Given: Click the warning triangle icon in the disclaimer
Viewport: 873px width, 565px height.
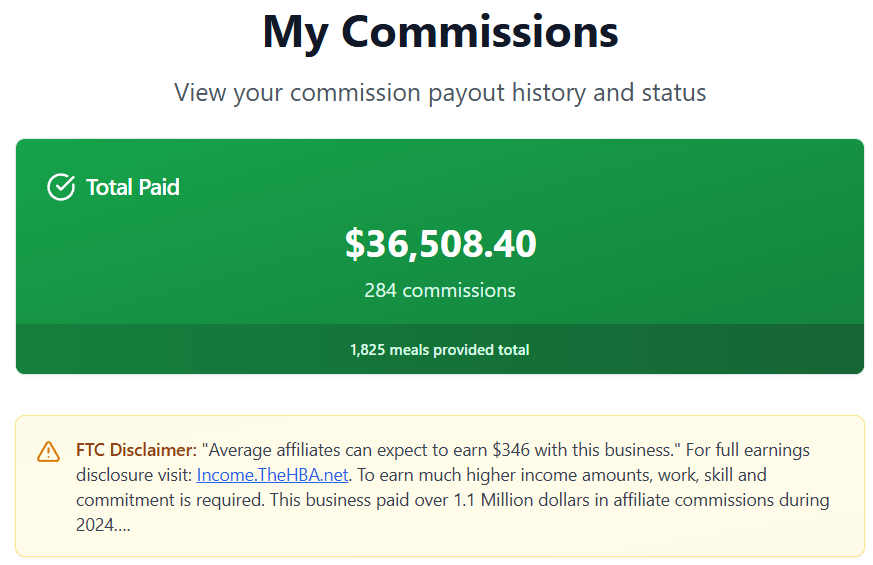Looking at the screenshot, I should (x=48, y=452).
